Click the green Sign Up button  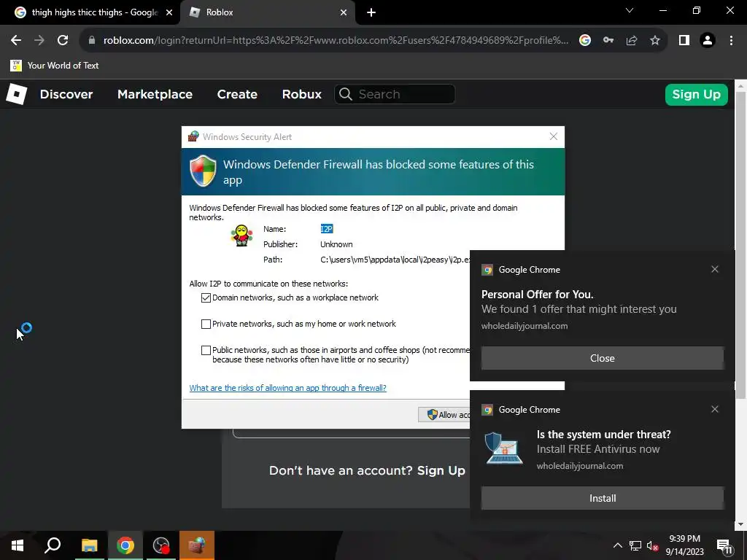click(x=696, y=94)
